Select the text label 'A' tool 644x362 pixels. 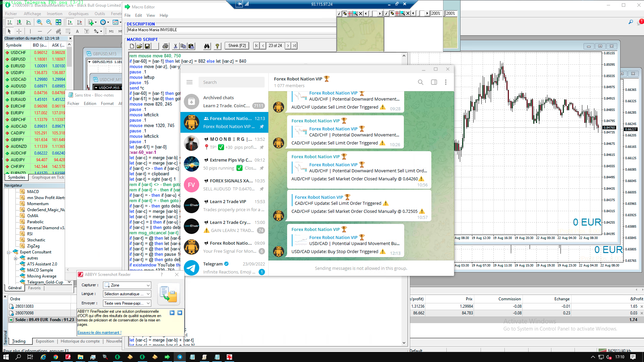[77, 31]
